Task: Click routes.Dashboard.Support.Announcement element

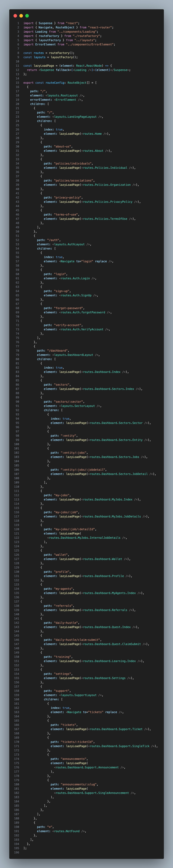Action: point(89,768)
